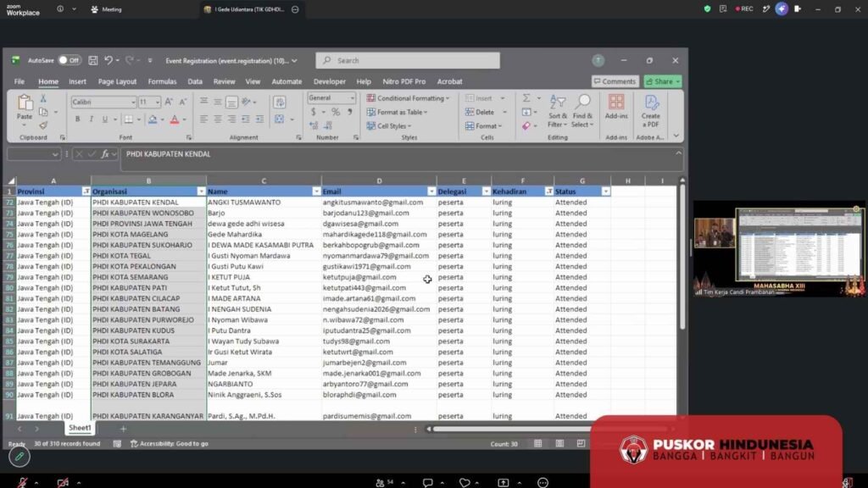Click Format as Table button

click(x=397, y=113)
